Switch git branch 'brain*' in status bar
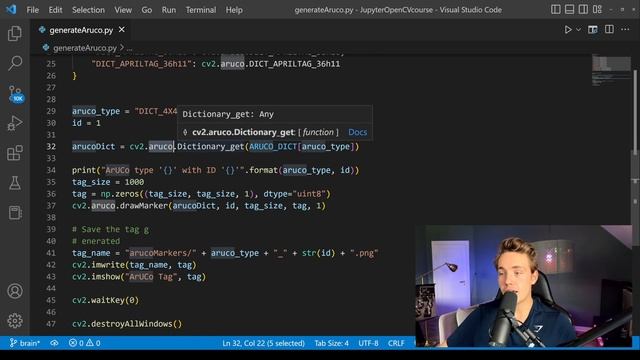This screenshot has width=640, height=360. tap(24, 343)
